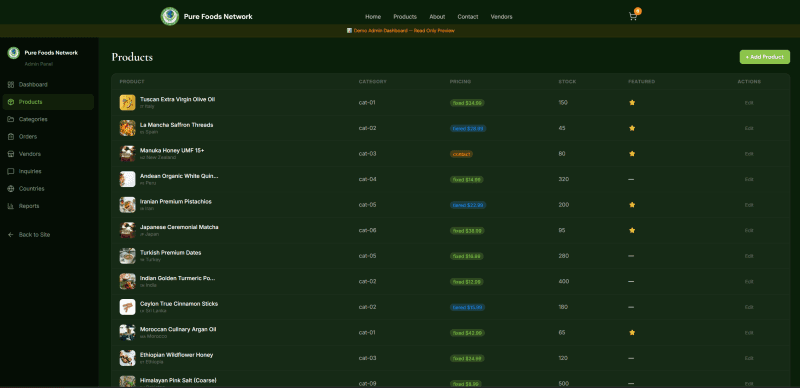Click La Mancha Saffron Threads thumbnail
The image size is (800, 388).
[x=128, y=128]
